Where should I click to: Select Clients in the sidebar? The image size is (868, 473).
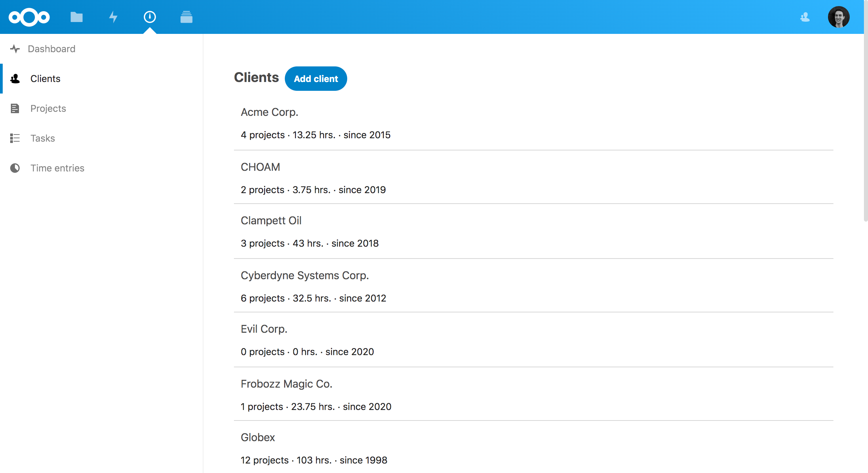[45, 79]
